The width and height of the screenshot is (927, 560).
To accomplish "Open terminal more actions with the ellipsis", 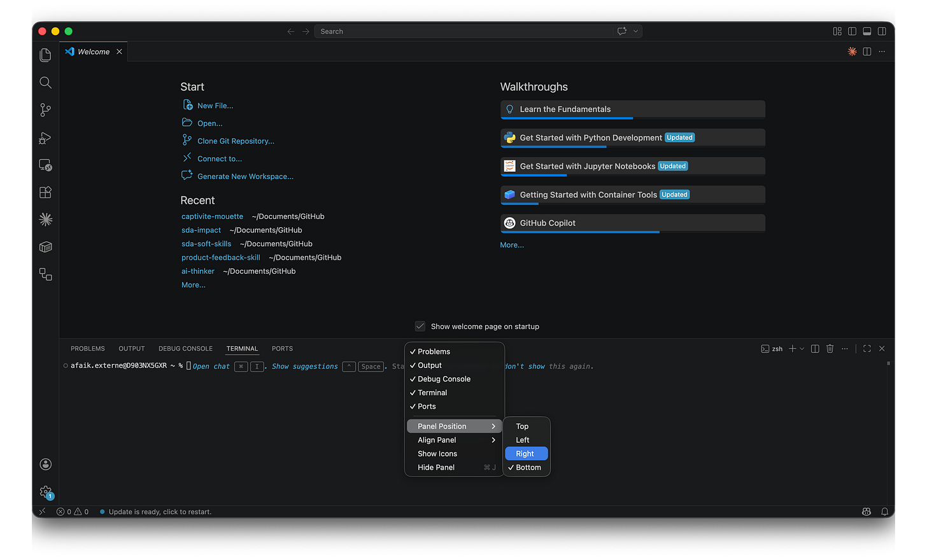I will click(x=845, y=348).
